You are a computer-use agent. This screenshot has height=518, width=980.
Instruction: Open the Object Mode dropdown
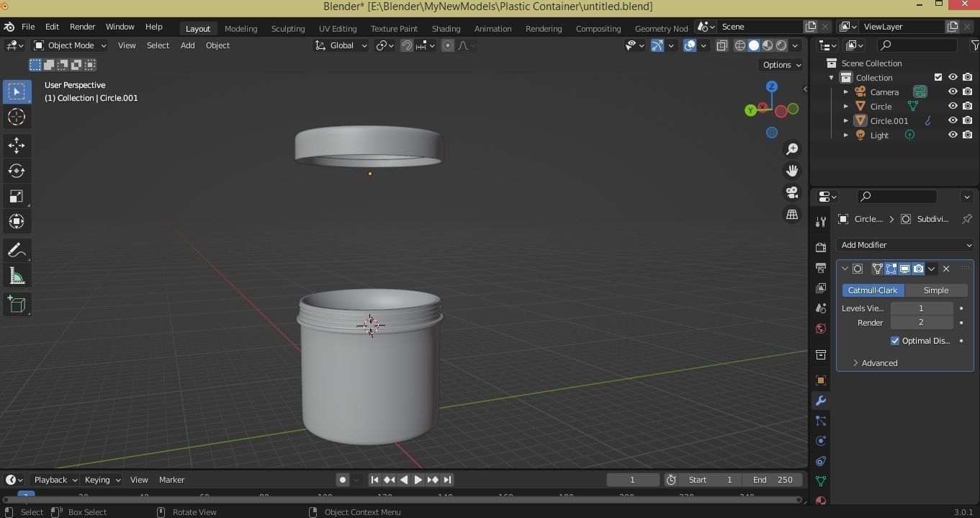point(70,45)
